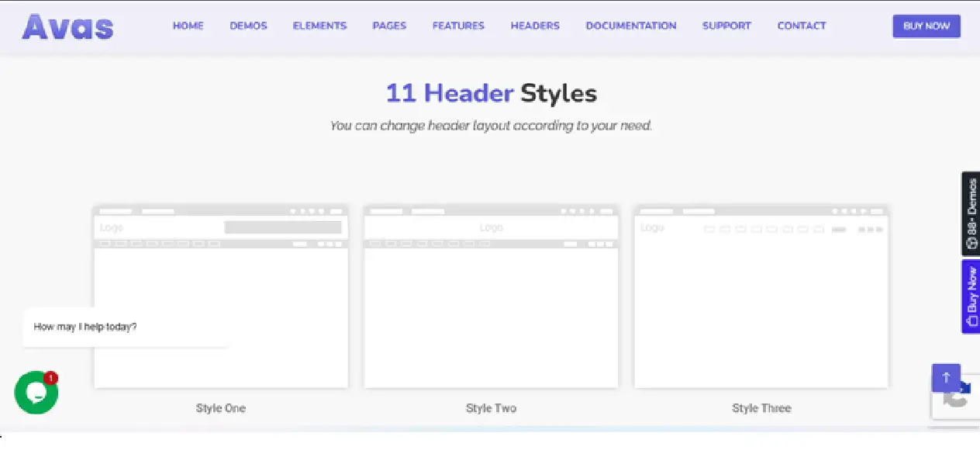This screenshot has height=464, width=980.
Task: Open the Home menu item
Action: [188, 26]
